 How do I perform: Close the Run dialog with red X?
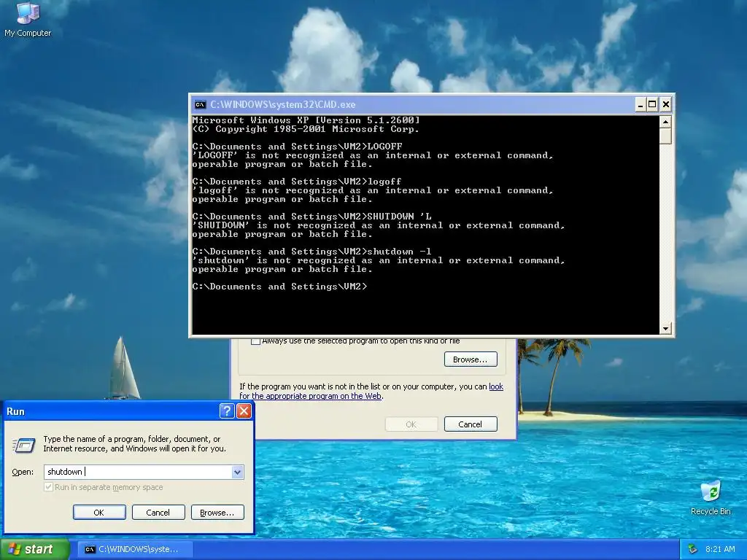(244, 411)
